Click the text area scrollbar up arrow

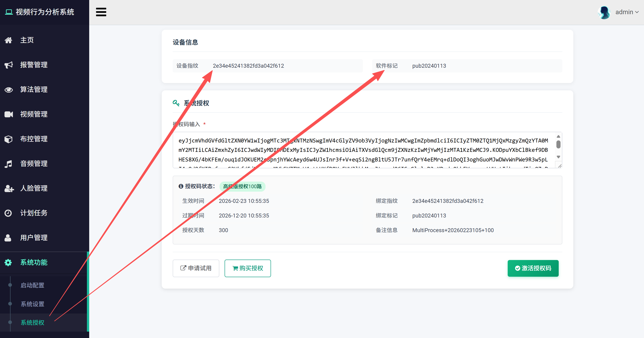(558, 137)
